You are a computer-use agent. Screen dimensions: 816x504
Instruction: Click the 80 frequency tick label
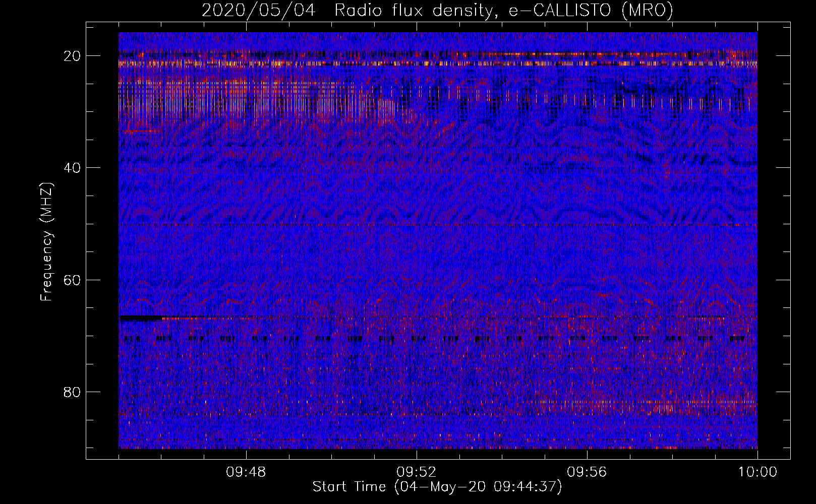click(73, 392)
